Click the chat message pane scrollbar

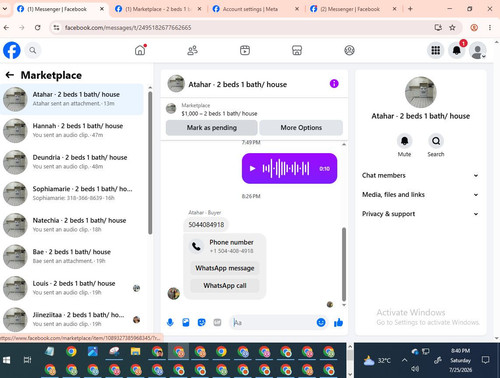tap(344, 264)
